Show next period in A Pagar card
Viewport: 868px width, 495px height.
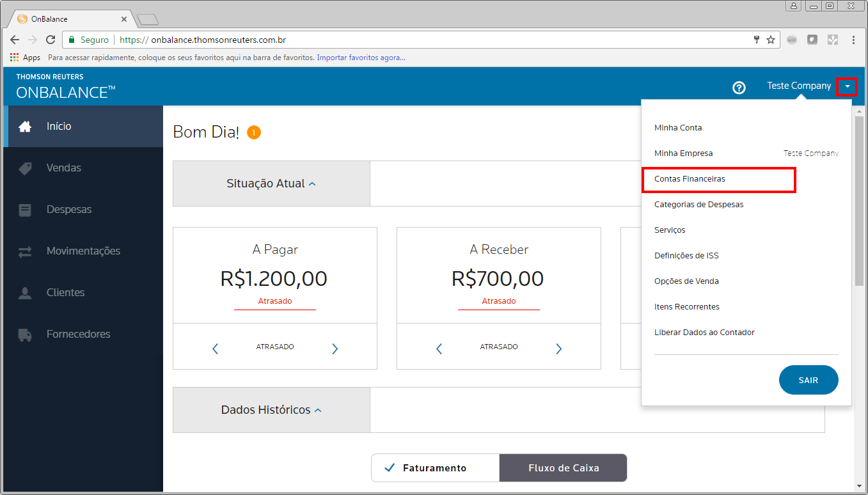[x=335, y=349]
